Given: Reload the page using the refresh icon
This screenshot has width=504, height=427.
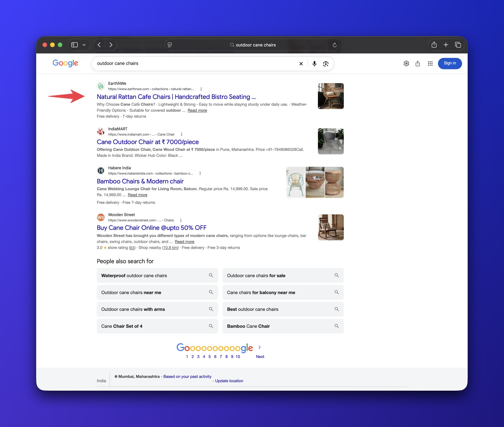Looking at the screenshot, I should pos(335,45).
